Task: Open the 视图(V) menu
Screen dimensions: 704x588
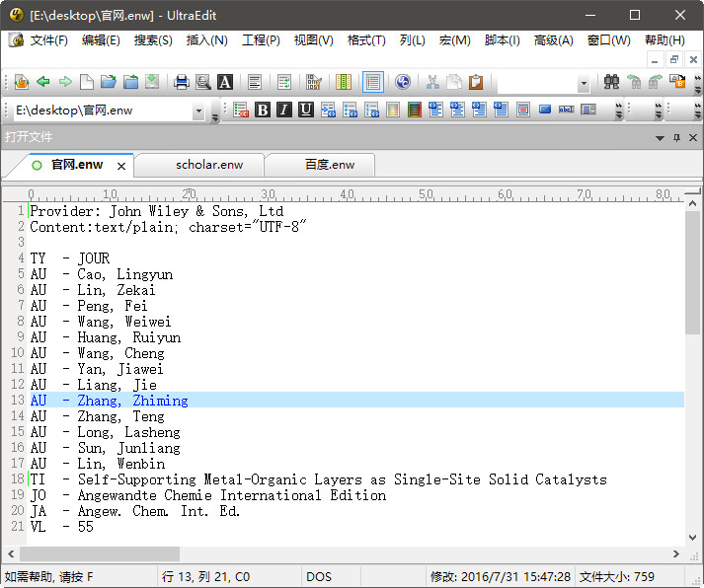Action: pos(313,40)
